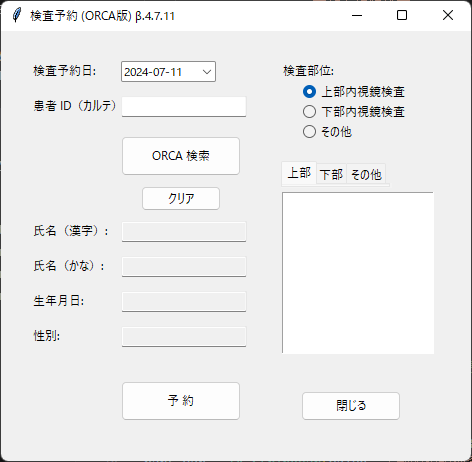Click the 閉じる button
The width and height of the screenshot is (472, 462).
click(351, 406)
